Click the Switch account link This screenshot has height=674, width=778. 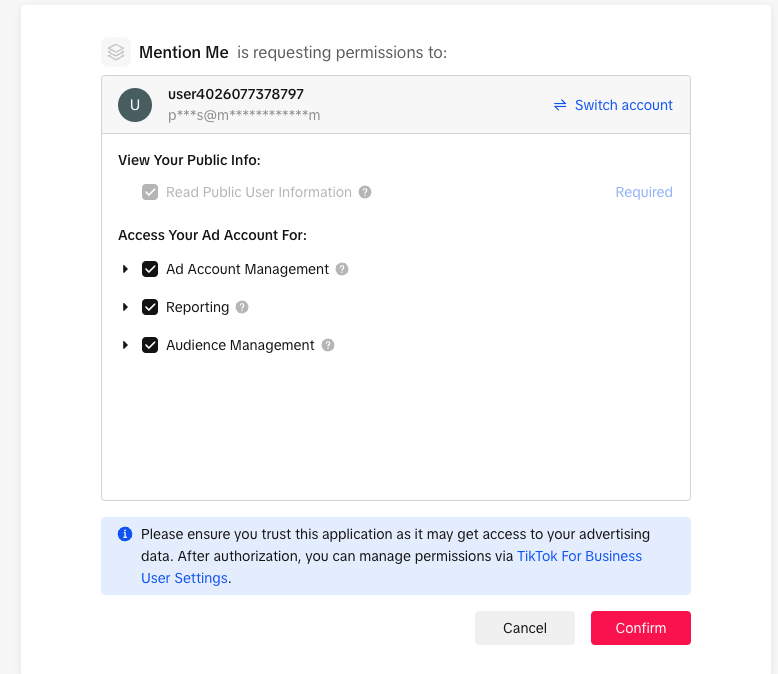pyautogui.click(x=623, y=105)
